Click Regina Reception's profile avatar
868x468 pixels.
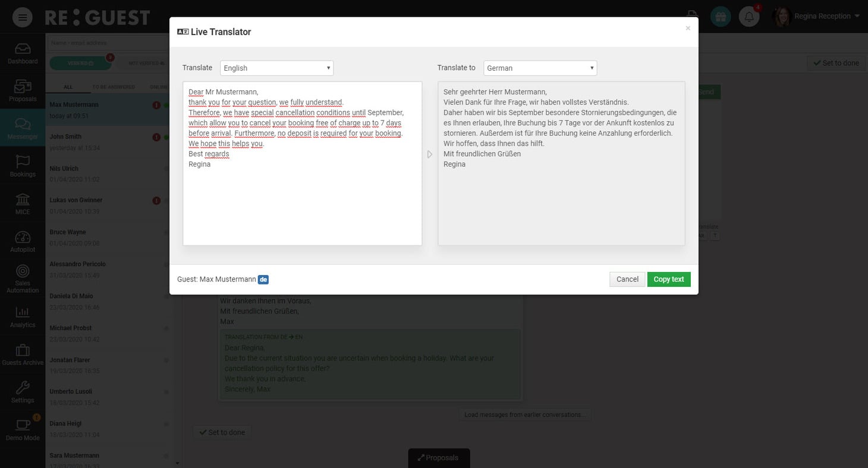[x=781, y=17]
